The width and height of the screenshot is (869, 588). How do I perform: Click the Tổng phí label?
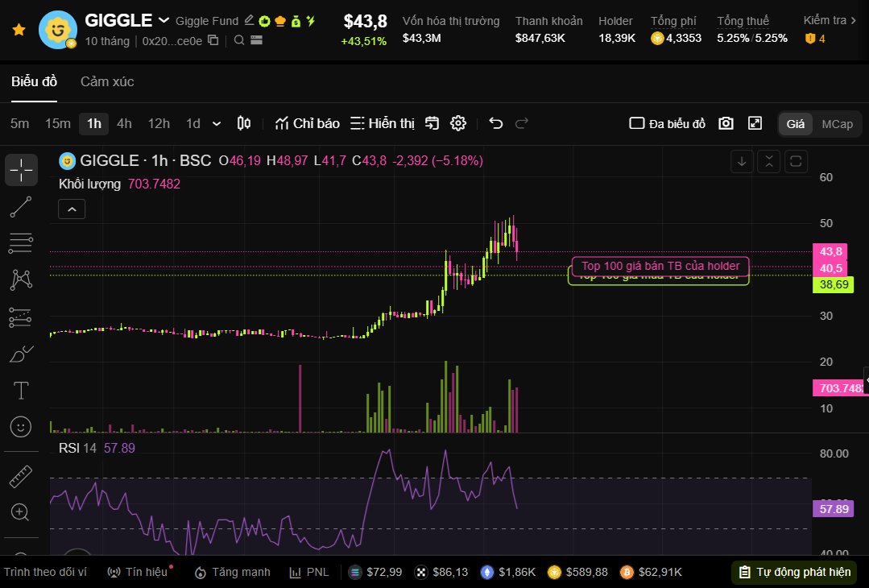(x=672, y=21)
